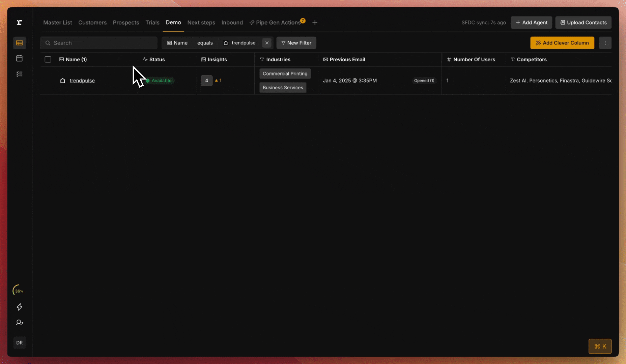
Task: Open the trendpulse filter value dropdown
Action: pos(240,43)
